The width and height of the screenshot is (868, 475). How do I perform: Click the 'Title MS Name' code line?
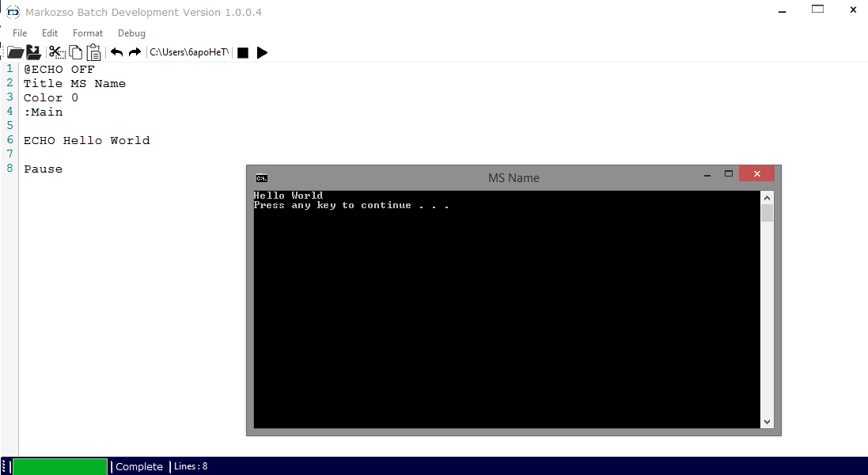tap(74, 84)
